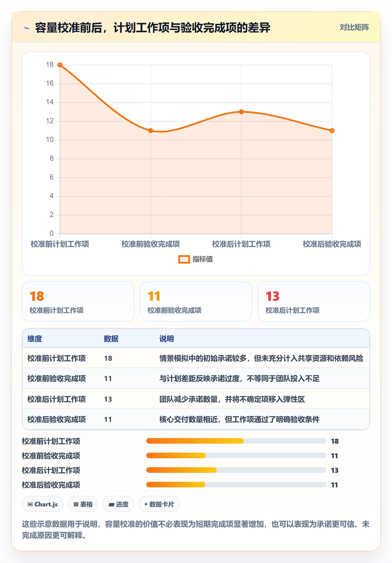This screenshot has height=563, width=392.
Task: Toggle the 指标值 legend swatch under the chart
Action: click(184, 259)
